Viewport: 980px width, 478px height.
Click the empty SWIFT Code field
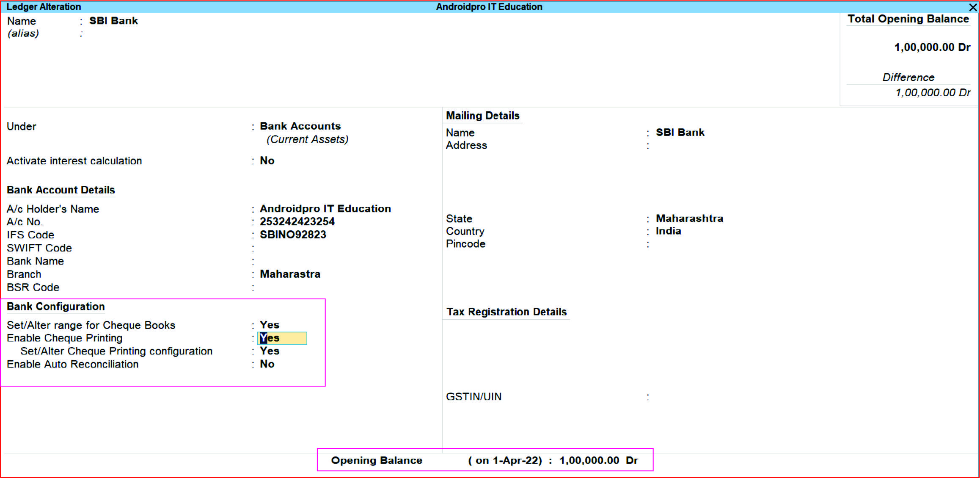point(288,248)
